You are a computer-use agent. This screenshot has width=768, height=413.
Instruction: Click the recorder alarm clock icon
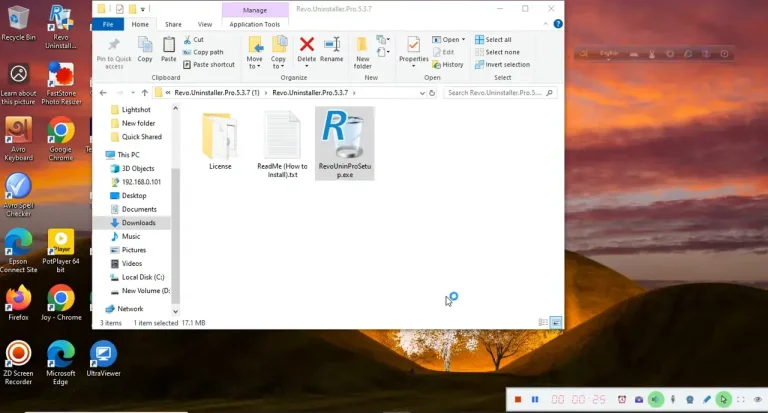coord(622,400)
